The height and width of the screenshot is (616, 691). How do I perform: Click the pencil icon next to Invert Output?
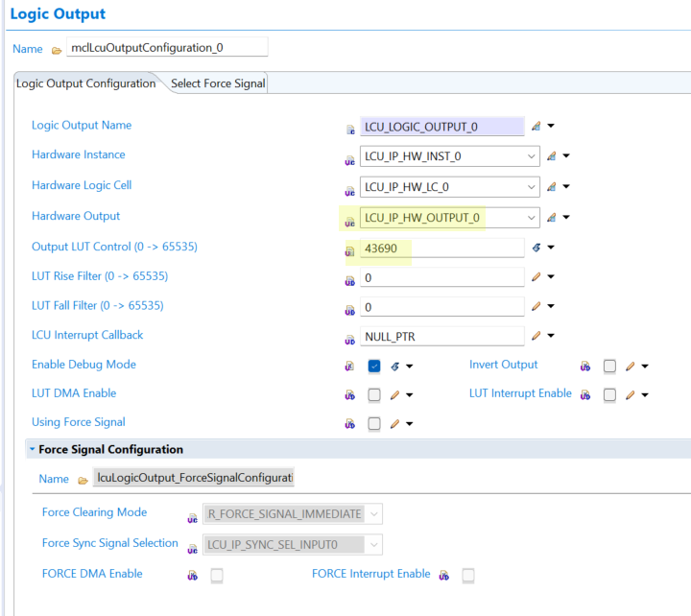click(x=630, y=366)
